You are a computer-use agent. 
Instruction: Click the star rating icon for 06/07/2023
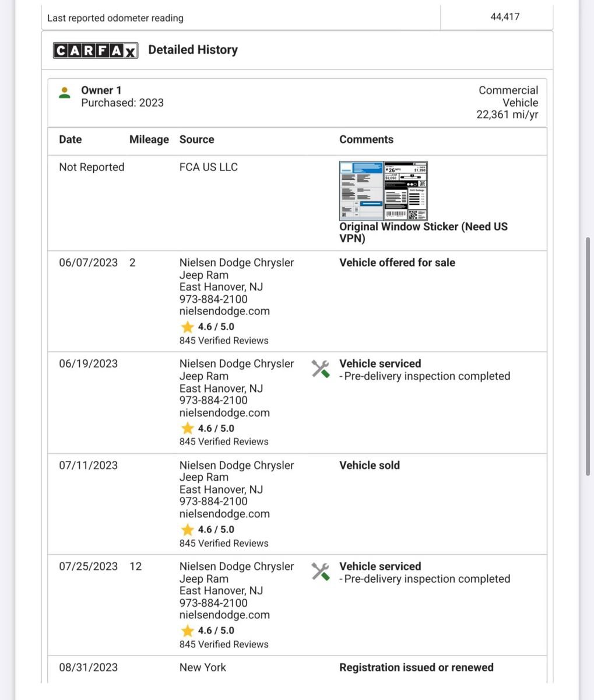[187, 327]
